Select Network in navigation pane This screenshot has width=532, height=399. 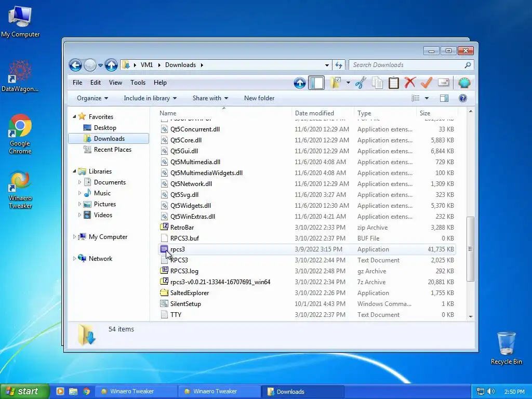point(100,259)
